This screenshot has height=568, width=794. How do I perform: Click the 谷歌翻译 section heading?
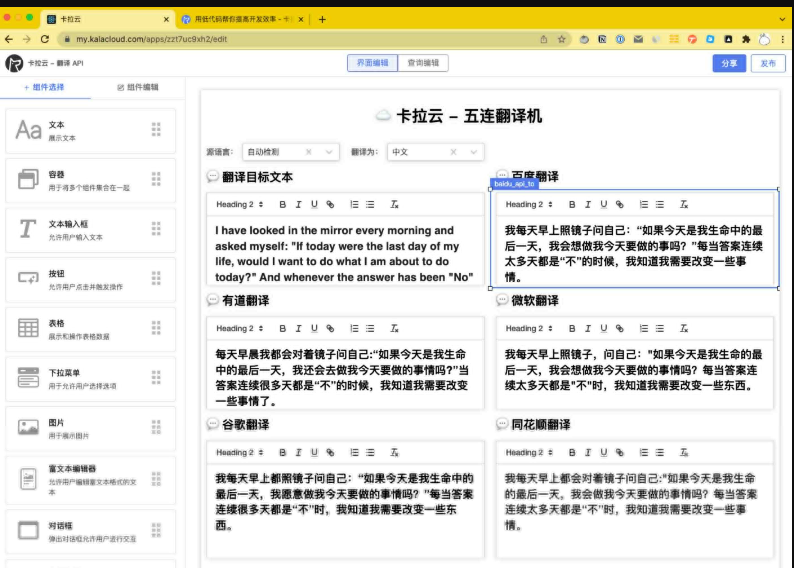[246, 425]
